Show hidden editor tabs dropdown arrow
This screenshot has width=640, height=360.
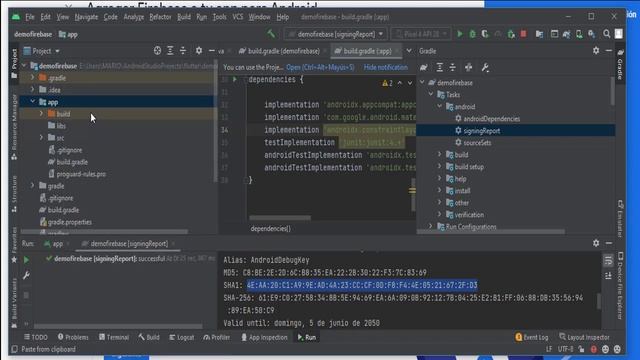point(409,51)
